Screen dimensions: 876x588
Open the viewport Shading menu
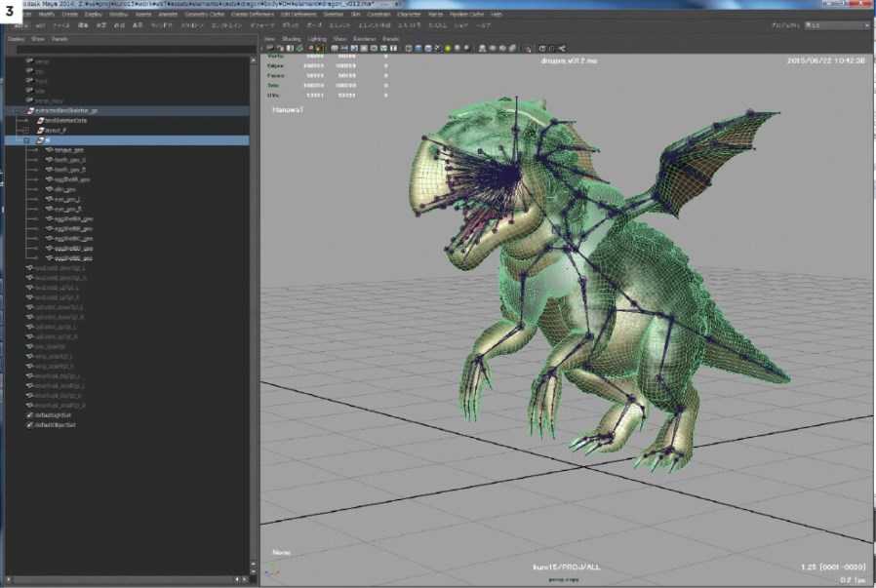click(292, 39)
